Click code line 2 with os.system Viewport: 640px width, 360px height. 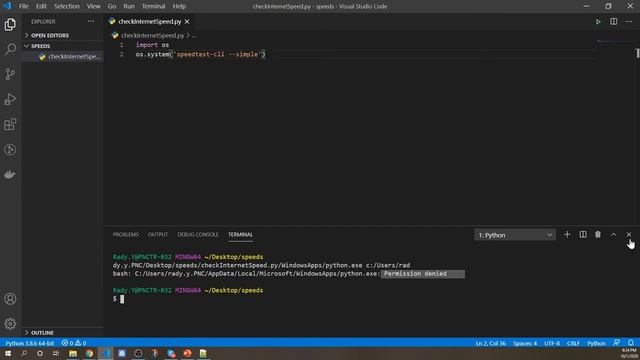[x=200, y=54]
